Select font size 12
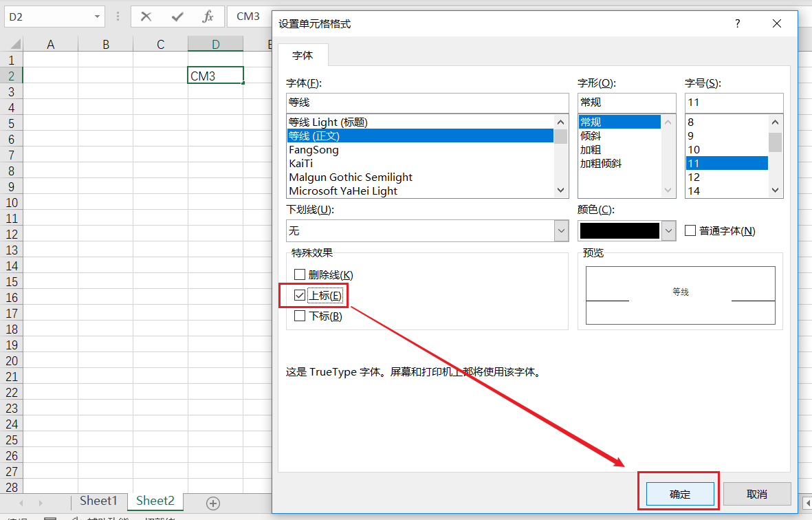Viewport: 812px width, 520px height. click(727, 177)
